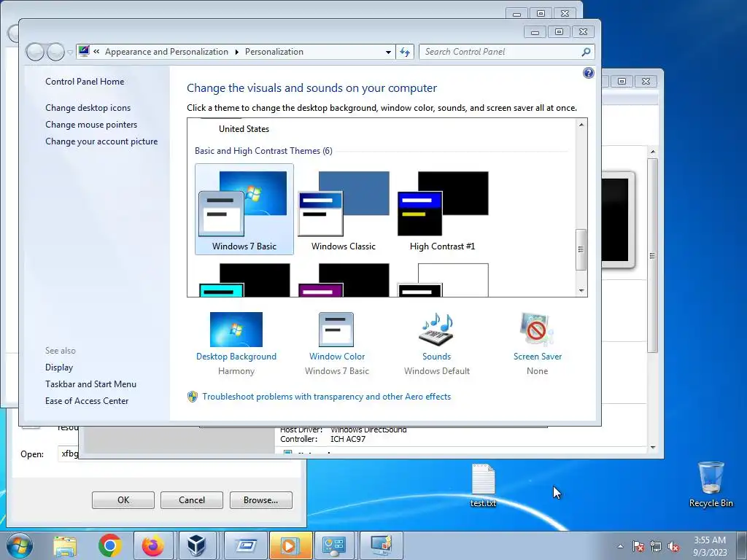Open VirtualBox from taskbar
This screenshot has width=747, height=560.
point(196,545)
